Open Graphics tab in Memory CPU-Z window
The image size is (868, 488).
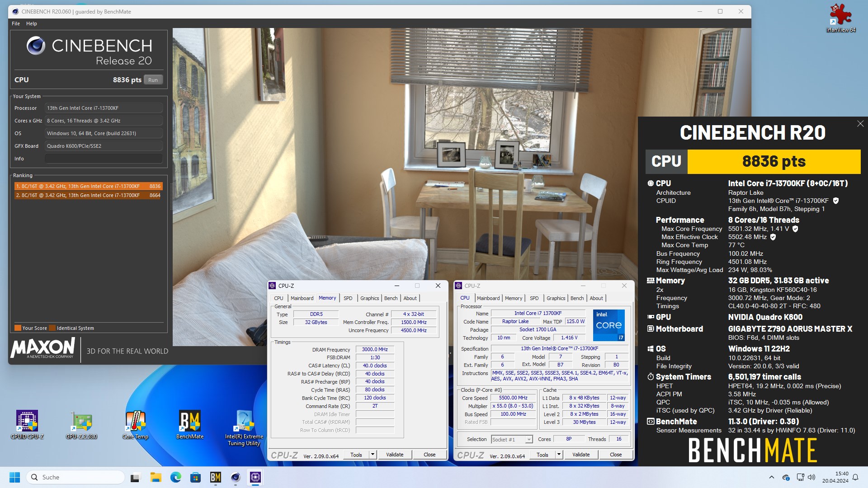pos(369,298)
